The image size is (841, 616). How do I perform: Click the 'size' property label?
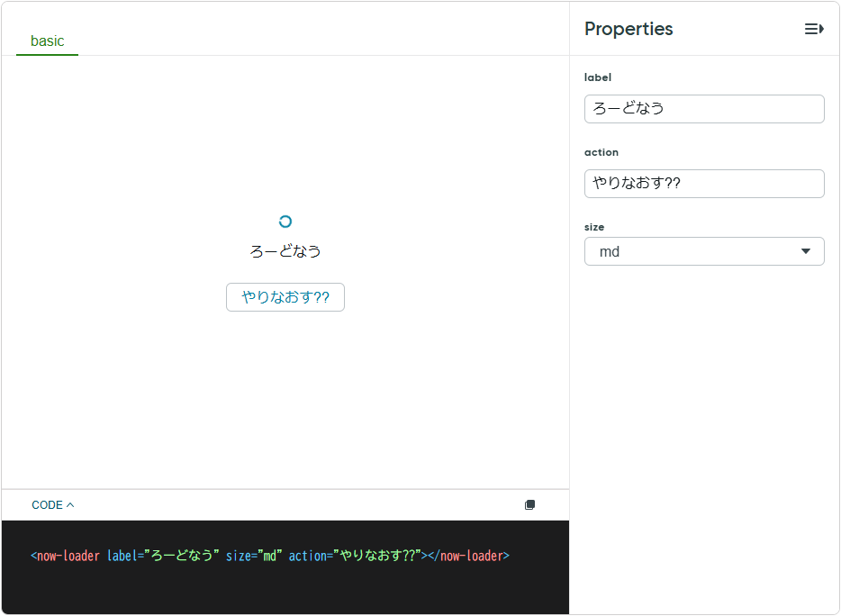(x=594, y=227)
